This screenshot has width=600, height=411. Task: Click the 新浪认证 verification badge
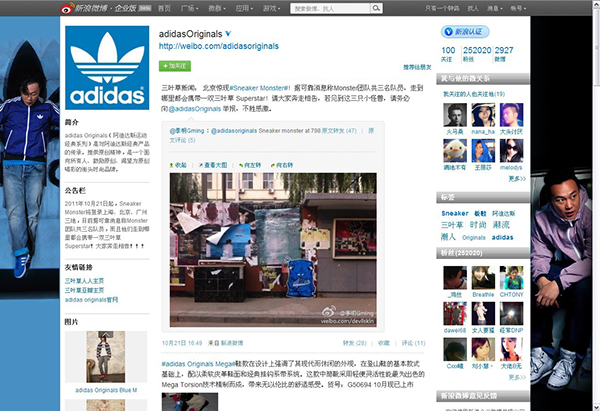(465, 32)
